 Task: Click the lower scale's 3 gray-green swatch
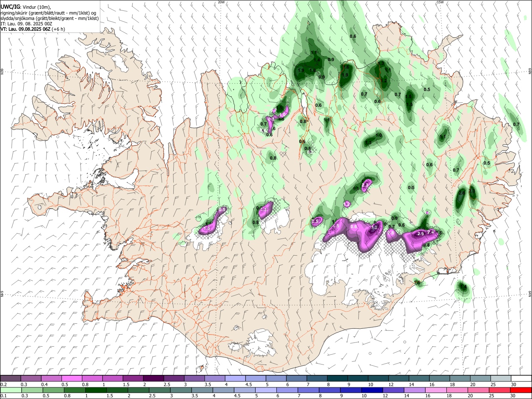(180, 390)
